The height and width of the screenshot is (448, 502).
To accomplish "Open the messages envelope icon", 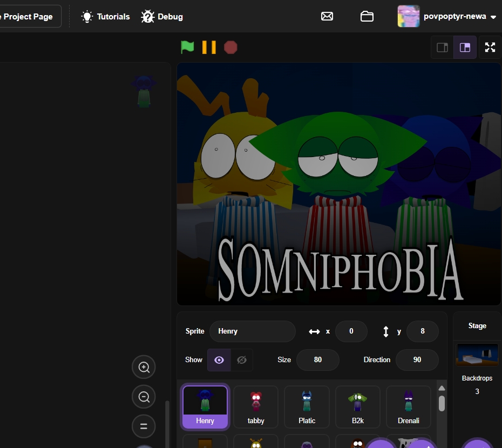I will coord(327,16).
